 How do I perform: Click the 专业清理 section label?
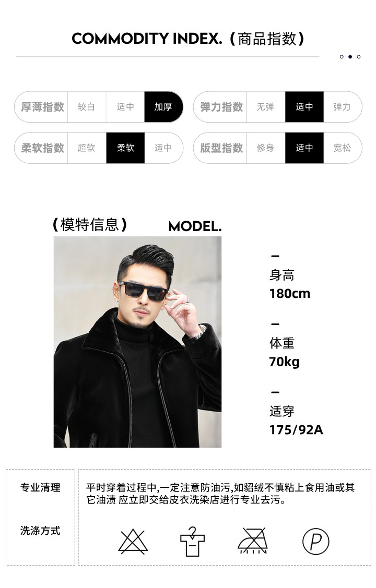click(x=40, y=487)
